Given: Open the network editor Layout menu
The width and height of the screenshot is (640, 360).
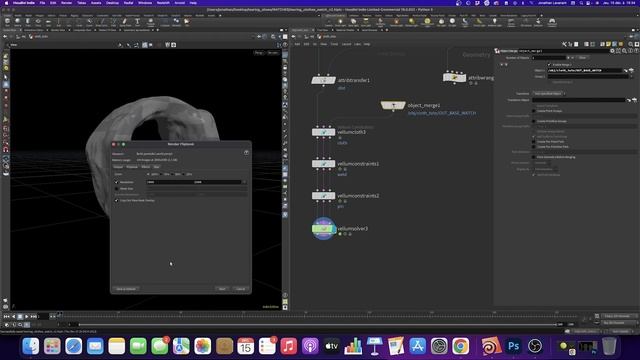Looking at the screenshot, I should pyautogui.click(x=347, y=44).
